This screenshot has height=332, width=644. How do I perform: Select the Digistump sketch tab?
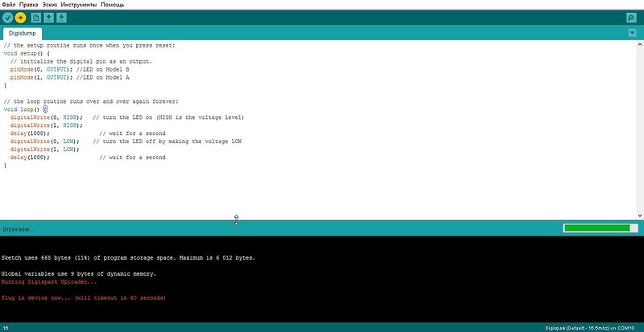[x=23, y=33]
